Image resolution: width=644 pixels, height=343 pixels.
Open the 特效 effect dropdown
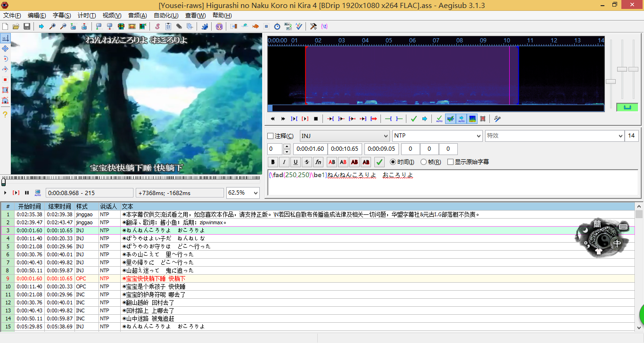click(554, 136)
